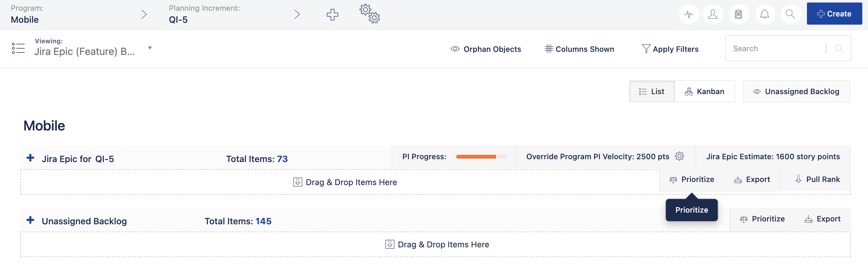Screen dimensions: 868x278
Task: Select the List tab
Action: click(652, 91)
